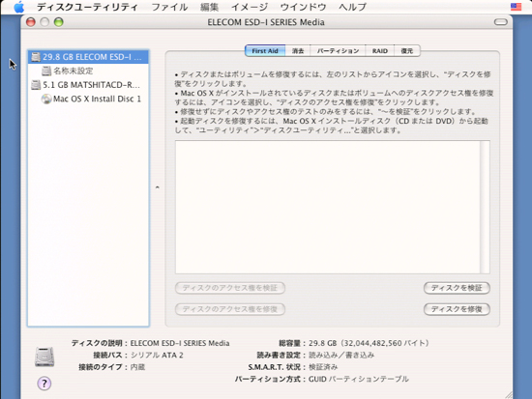The image size is (532, 399).
Task: Click the Mac OS X Install Disc icon
Action: point(46,99)
